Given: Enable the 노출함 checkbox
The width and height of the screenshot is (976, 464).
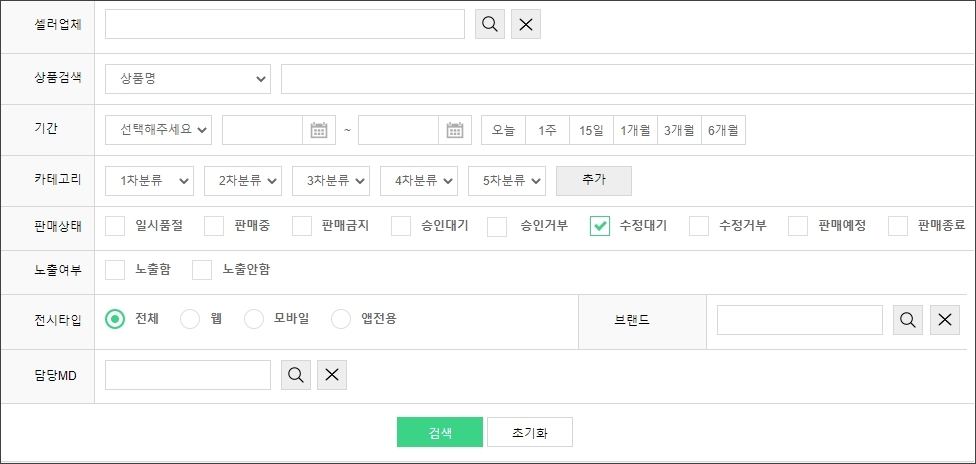Looking at the screenshot, I should pyautogui.click(x=115, y=269).
